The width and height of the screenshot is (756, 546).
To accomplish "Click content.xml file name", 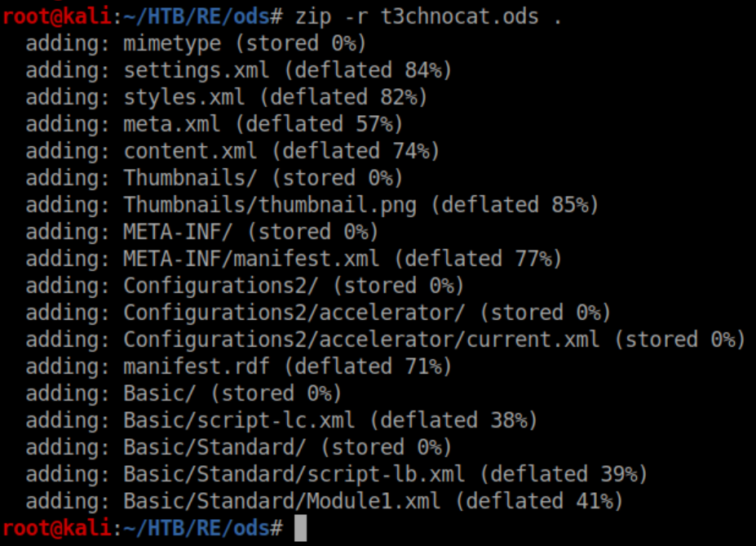I will point(190,151).
